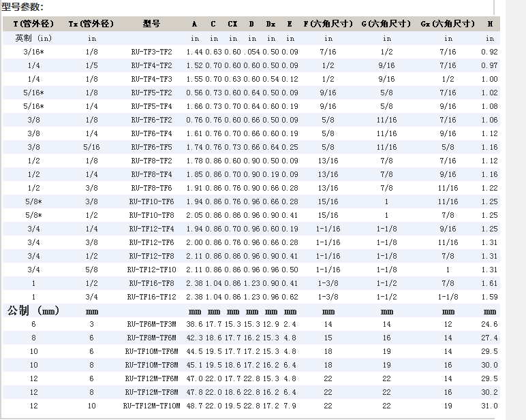Click the H column header

click(x=490, y=24)
